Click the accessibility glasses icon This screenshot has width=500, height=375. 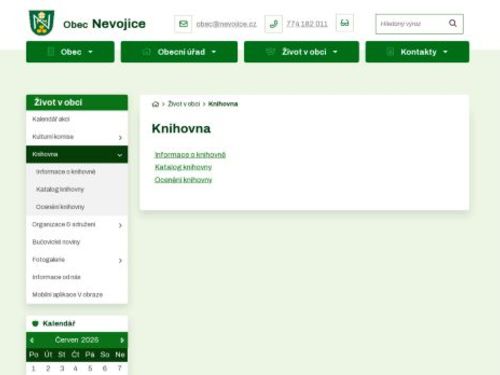[345, 23]
